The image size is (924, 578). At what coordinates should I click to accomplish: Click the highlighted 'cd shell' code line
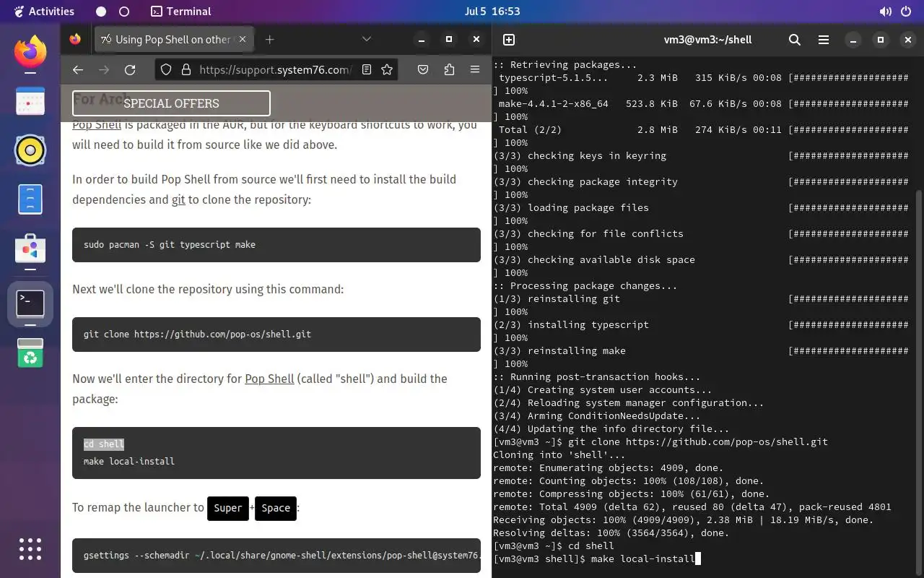(x=104, y=444)
